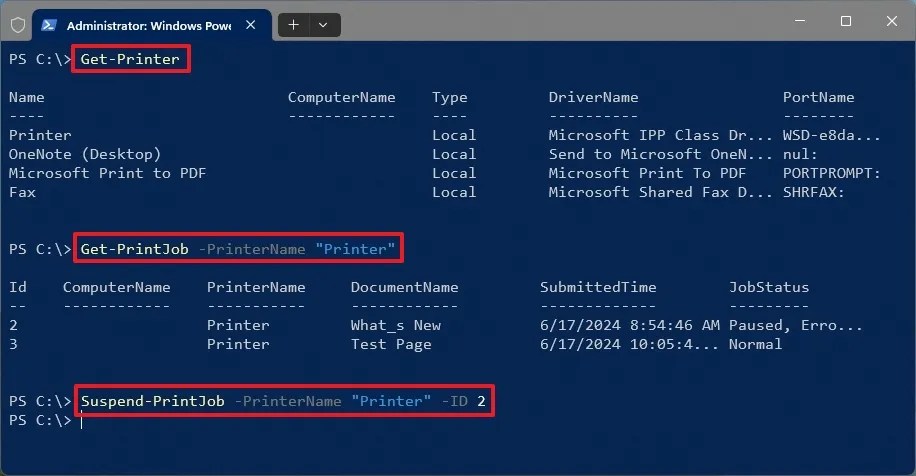Click the "nul:" port name
The height and width of the screenshot is (476, 916).
click(x=800, y=154)
